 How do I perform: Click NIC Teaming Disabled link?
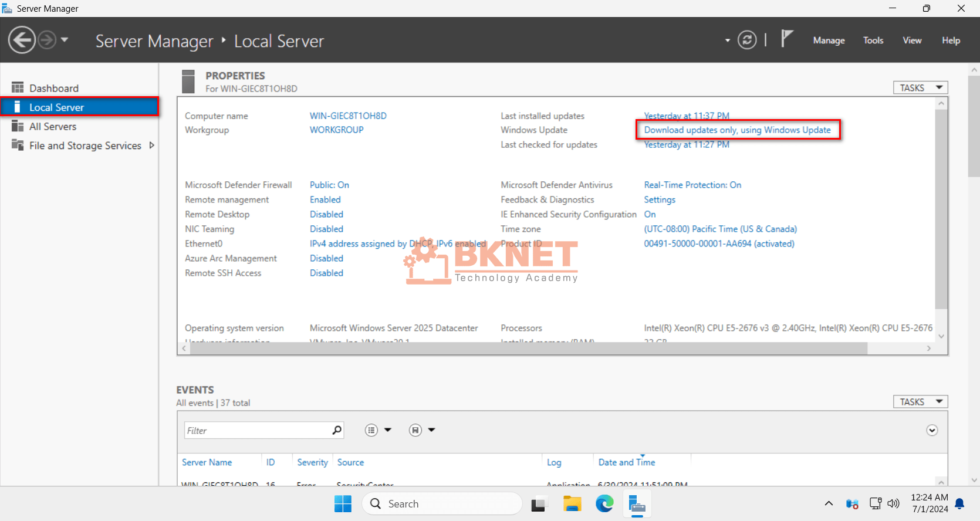(326, 229)
